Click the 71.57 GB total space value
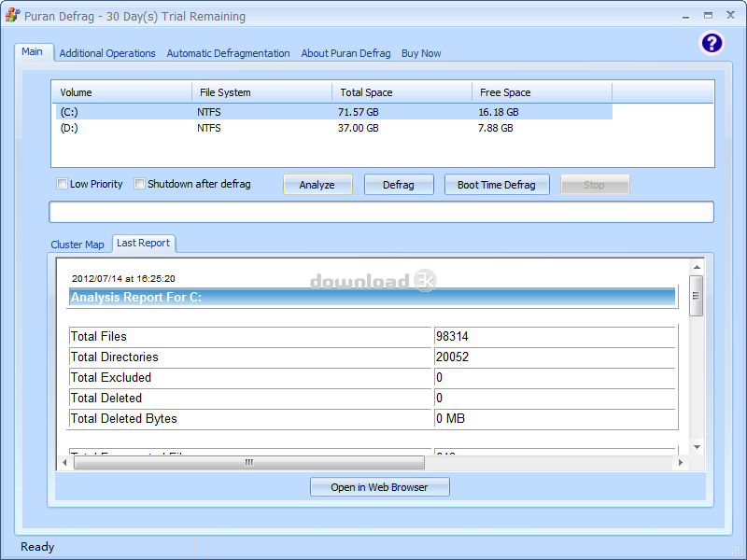The image size is (747, 560). pos(359,112)
